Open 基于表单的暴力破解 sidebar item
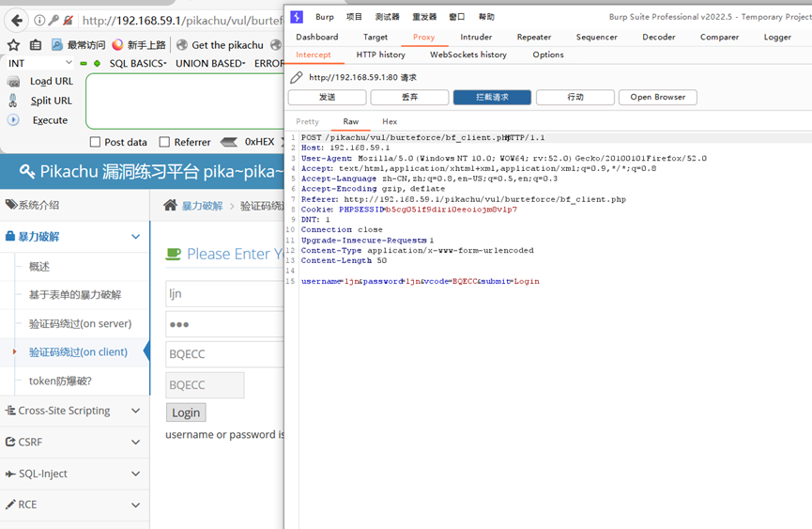Viewport: 812px width, 529px height. tap(75, 295)
